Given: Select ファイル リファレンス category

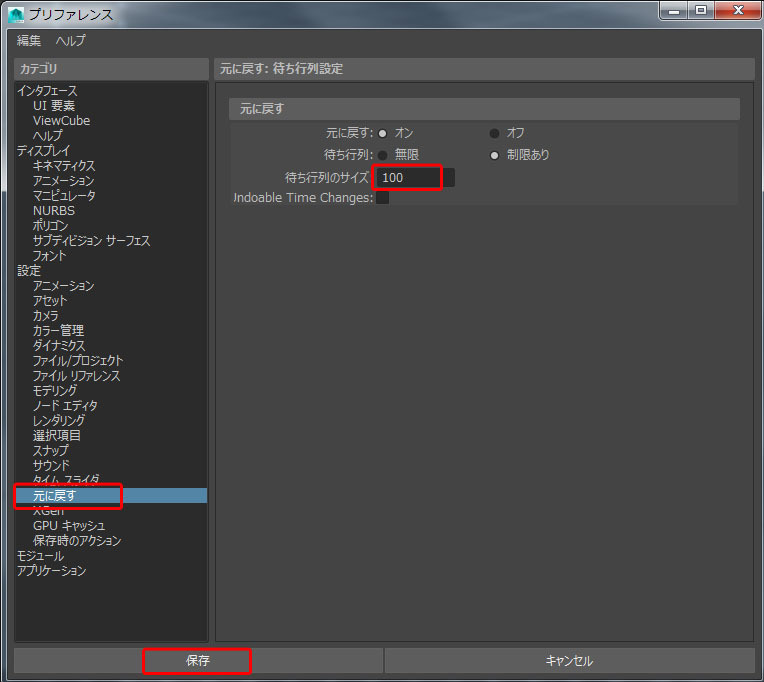Looking at the screenshot, I should coord(76,376).
